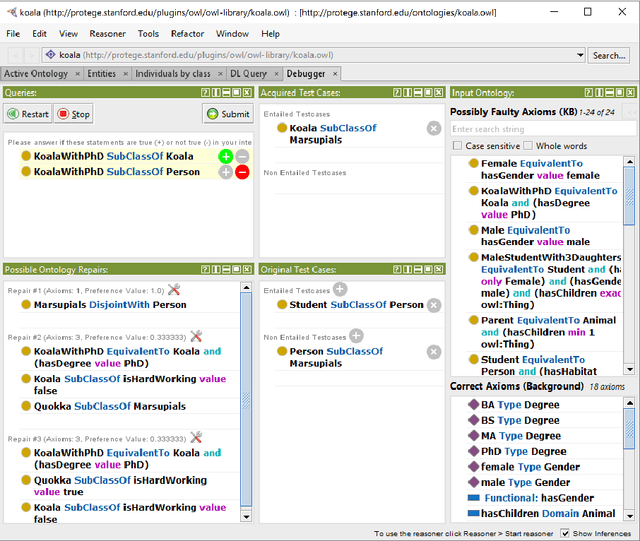Add a new Non Entailed Testcase
Image resolution: width=640 pixels, height=541 pixels.
click(356, 336)
